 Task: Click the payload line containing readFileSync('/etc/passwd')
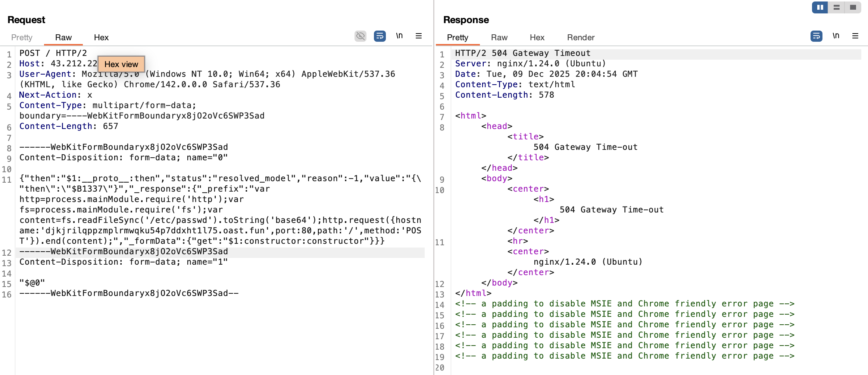220,220
